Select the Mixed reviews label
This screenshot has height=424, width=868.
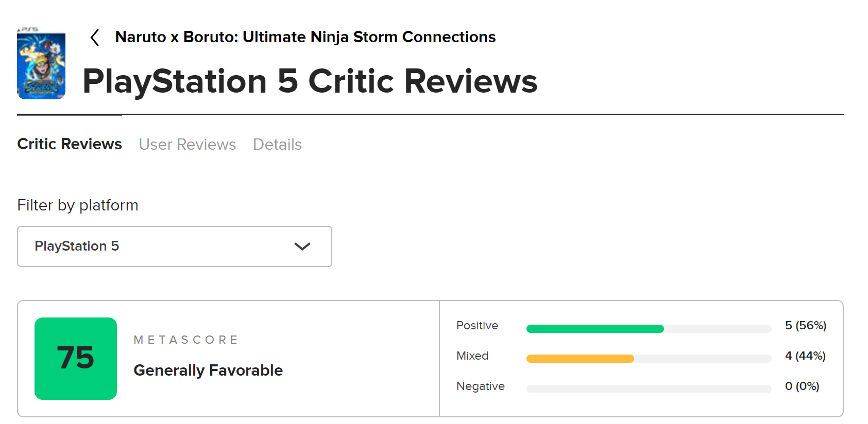click(x=472, y=356)
